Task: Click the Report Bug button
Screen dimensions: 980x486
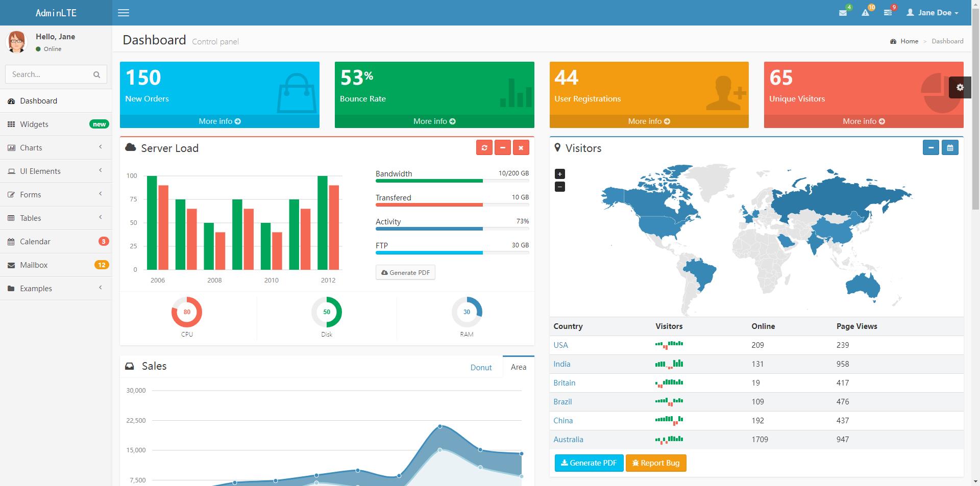Action: click(656, 463)
